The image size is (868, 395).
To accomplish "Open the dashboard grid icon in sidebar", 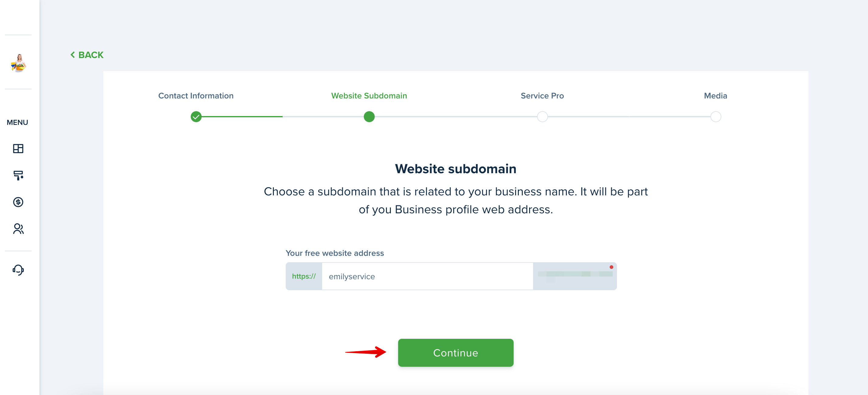I will (18, 149).
